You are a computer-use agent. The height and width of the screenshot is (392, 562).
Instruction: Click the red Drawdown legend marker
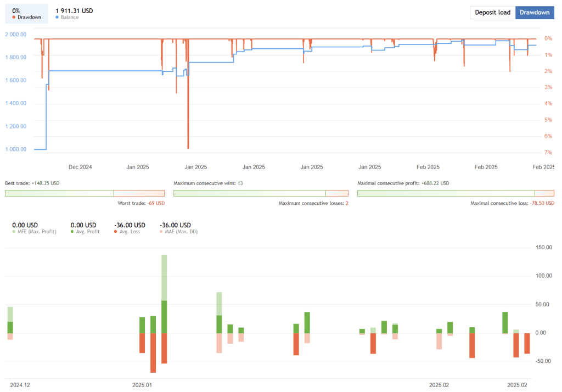(14, 18)
